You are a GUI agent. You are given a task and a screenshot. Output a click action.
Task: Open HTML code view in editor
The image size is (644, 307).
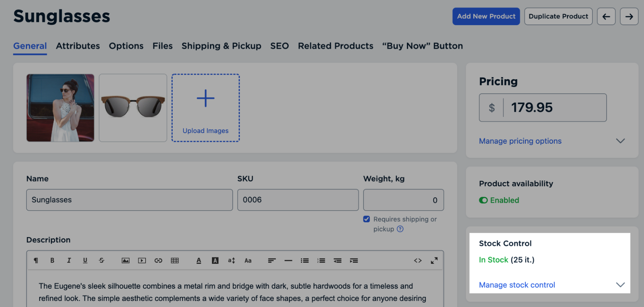pos(418,261)
